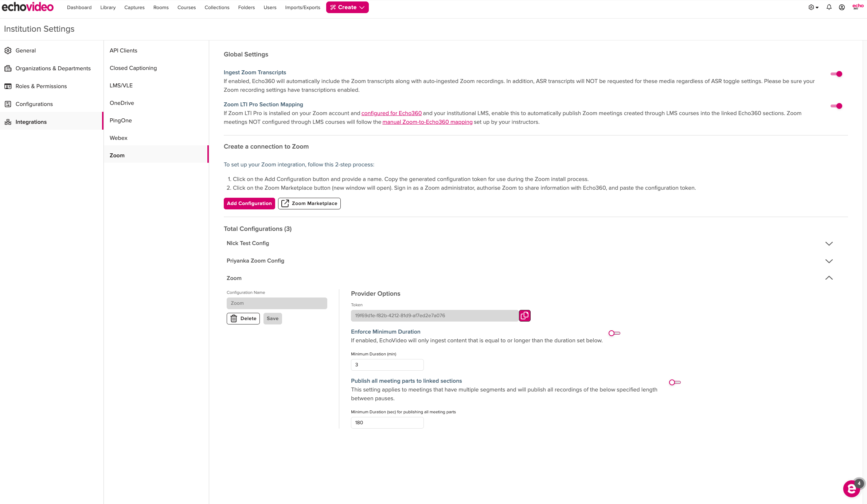Toggle Zoom LTI Pro Section Mapping
The image size is (867, 504).
[836, 106]
